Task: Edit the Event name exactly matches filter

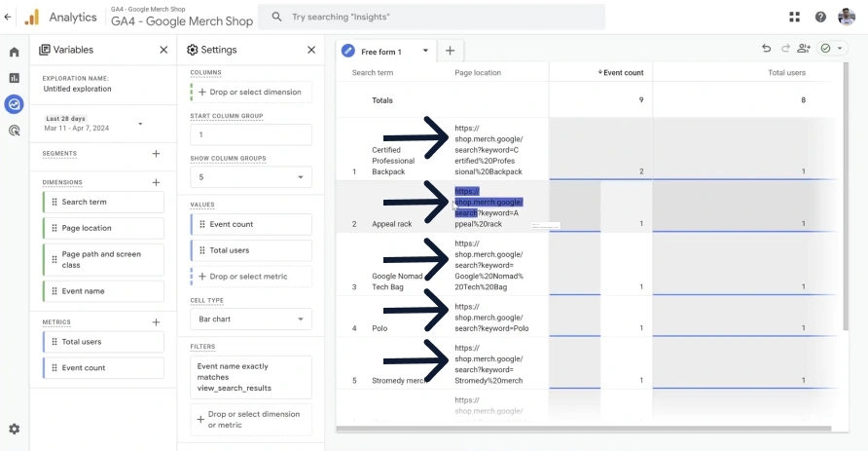Action: tap(251, 377)
